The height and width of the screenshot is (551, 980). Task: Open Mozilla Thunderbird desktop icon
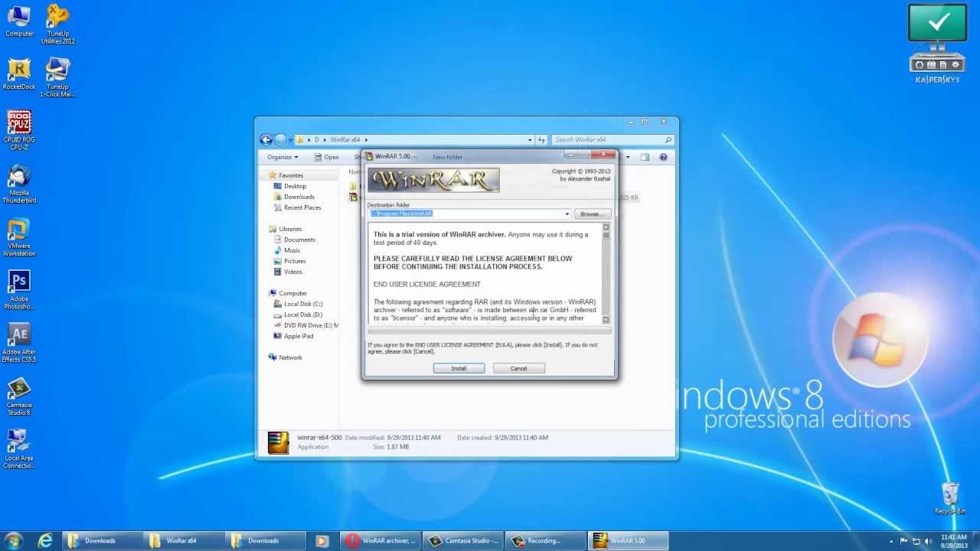click(x=19, y=184)
